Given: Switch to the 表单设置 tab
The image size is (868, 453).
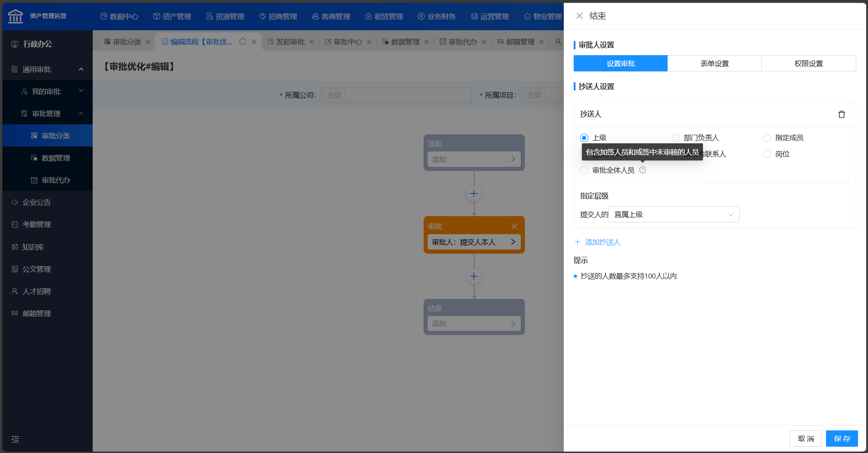Looking at the screenshot, I should (714, 63).
